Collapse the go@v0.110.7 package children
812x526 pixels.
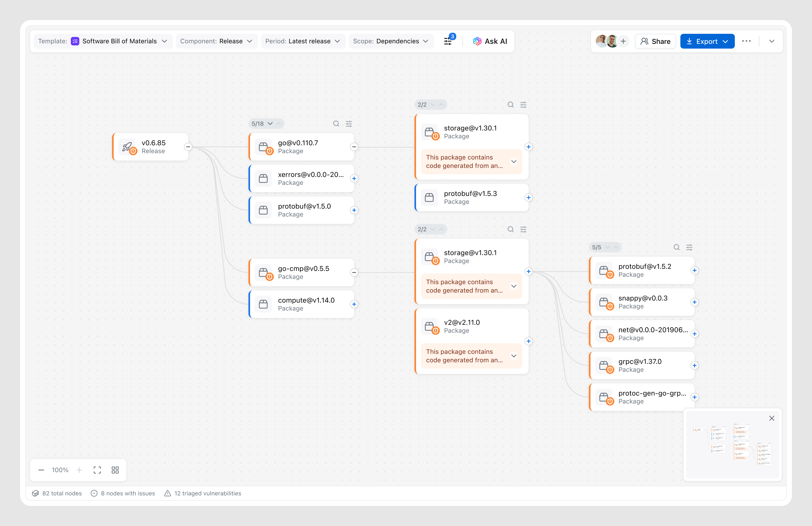click(354, 147)
